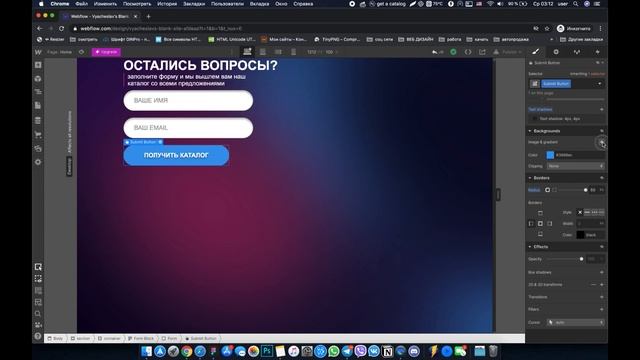Switch to Tablet breakpoint icon
This screenshot has height=360, width=640.
click(x=263, y=52)
